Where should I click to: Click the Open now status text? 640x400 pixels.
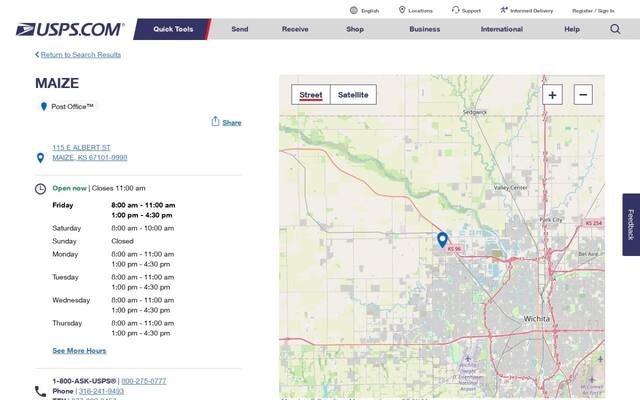pyautogui.click(x=69, y=188)
